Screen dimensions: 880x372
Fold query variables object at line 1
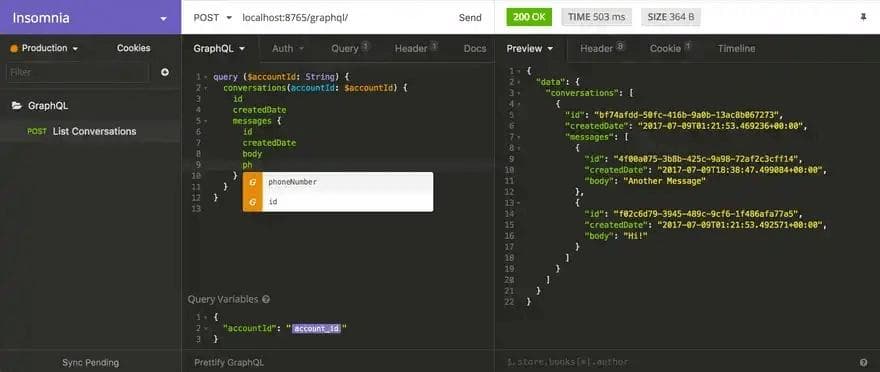click(207, 318)
